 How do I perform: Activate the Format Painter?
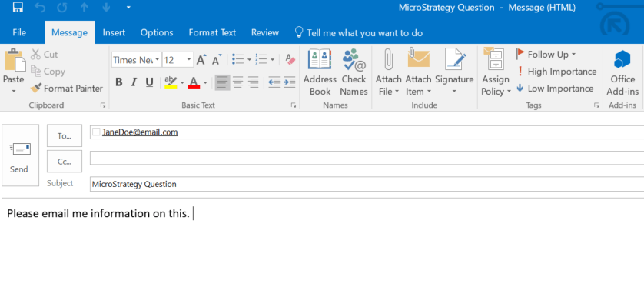coord(67,88)
